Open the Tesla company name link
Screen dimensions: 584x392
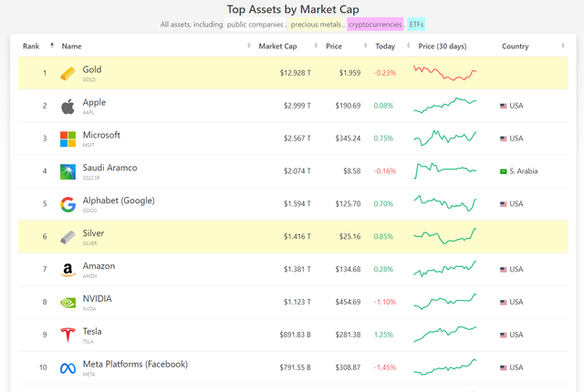[92, 332]
